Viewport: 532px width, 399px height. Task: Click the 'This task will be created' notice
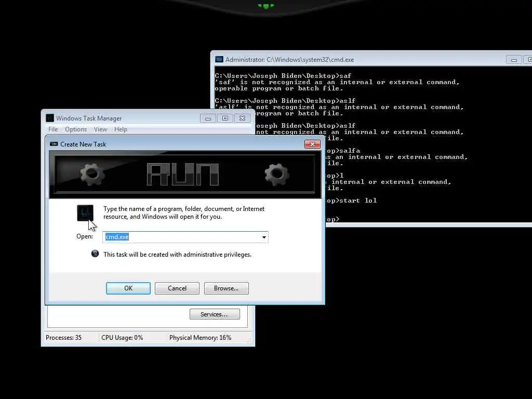coord(177,255)
